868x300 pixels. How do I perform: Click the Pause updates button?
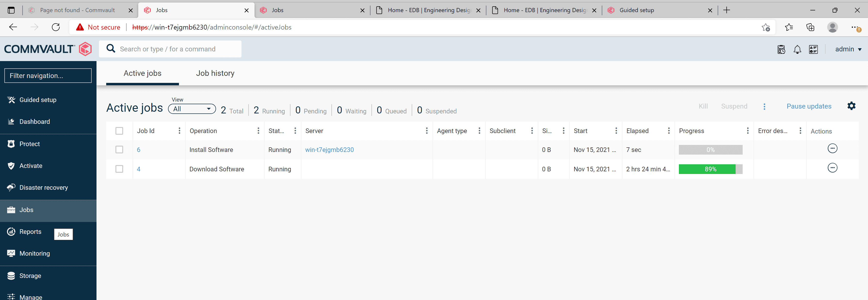809,106
